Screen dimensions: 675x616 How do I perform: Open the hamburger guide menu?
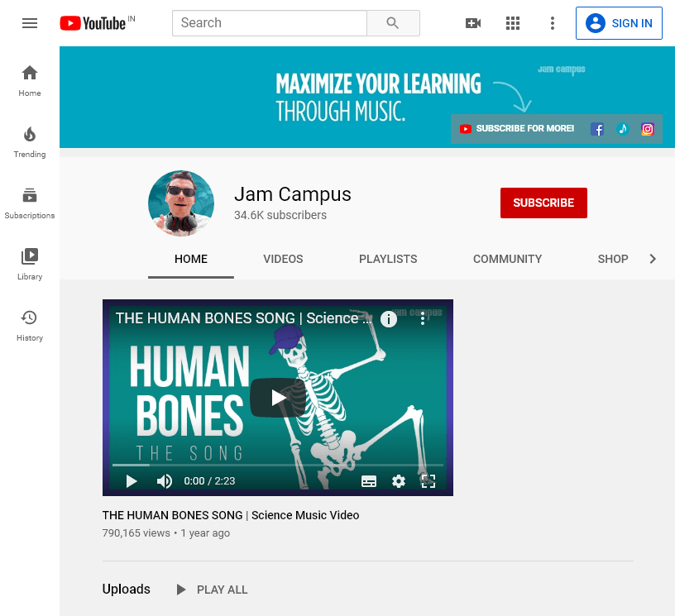click(x=30, y=23)
